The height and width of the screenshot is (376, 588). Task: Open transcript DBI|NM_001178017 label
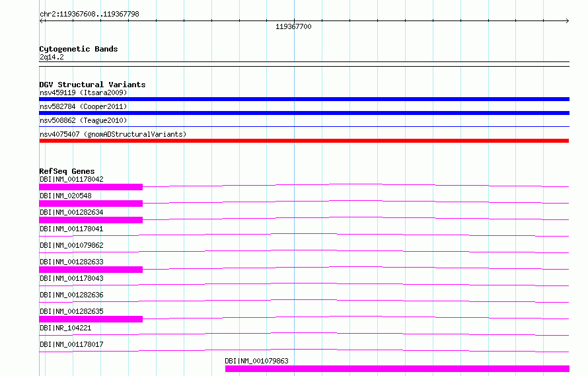[x=71, y=344]
